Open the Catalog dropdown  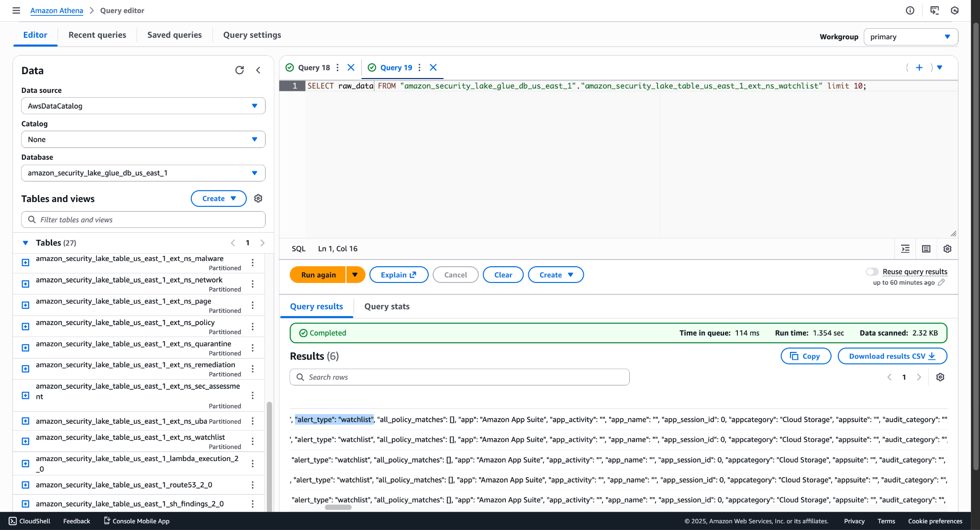(143, 139)
